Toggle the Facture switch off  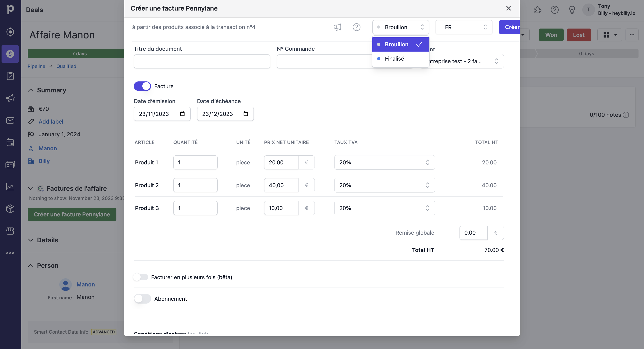(142, 86)
